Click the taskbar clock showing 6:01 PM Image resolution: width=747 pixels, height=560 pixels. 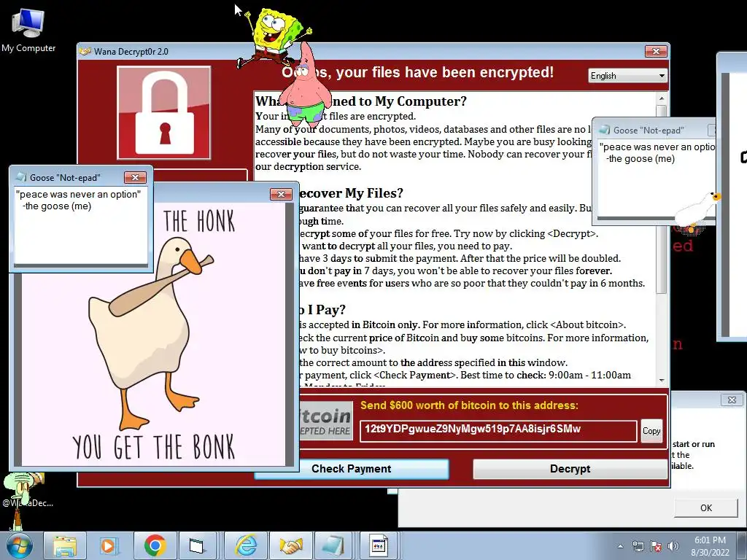point(710,540)
